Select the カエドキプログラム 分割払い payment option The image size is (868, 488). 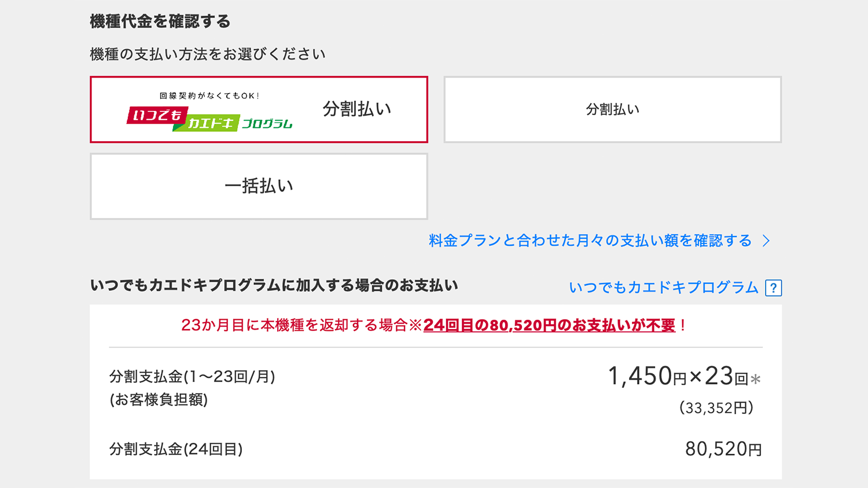[259, 109]
